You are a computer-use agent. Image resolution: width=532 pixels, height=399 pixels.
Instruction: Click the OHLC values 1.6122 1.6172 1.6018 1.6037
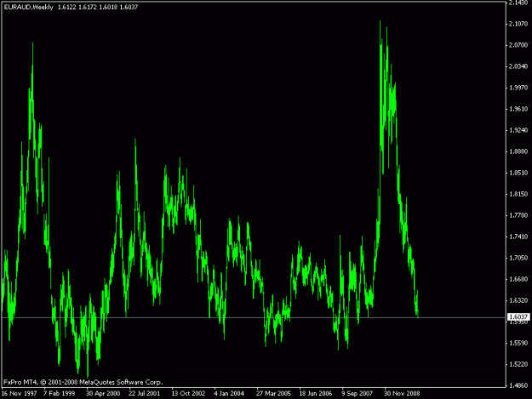[x=98, y=7]
